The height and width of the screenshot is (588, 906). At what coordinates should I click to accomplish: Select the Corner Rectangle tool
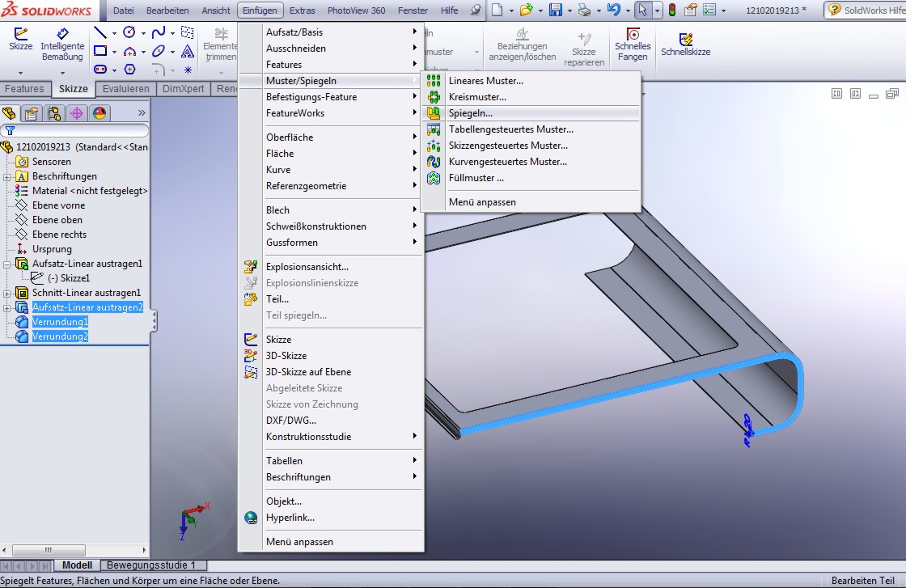[100, 51]
